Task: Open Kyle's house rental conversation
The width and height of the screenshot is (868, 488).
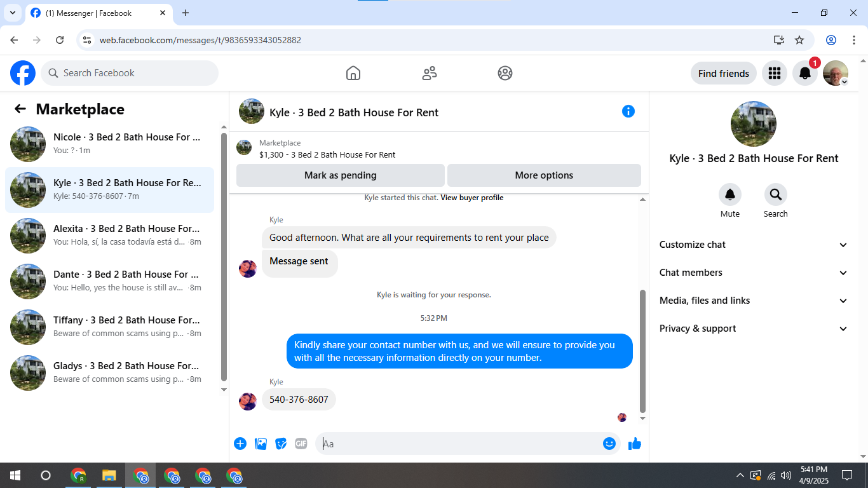Action: click(109, 190)
